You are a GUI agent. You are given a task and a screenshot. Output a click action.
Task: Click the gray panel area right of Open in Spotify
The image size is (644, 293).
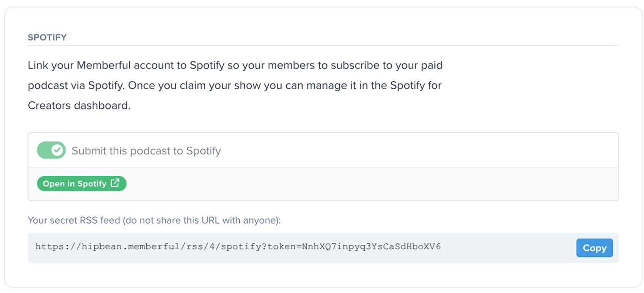tap(358, 184)
